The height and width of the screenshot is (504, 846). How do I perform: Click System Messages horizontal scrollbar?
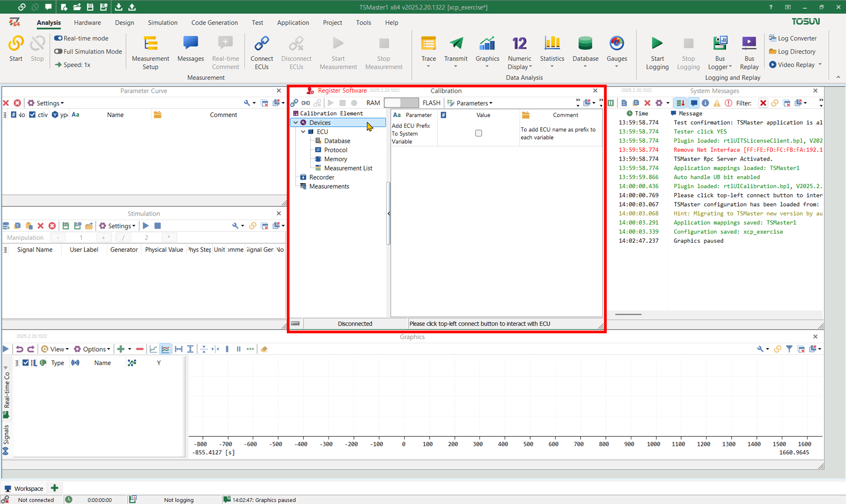tap(628, 314)
